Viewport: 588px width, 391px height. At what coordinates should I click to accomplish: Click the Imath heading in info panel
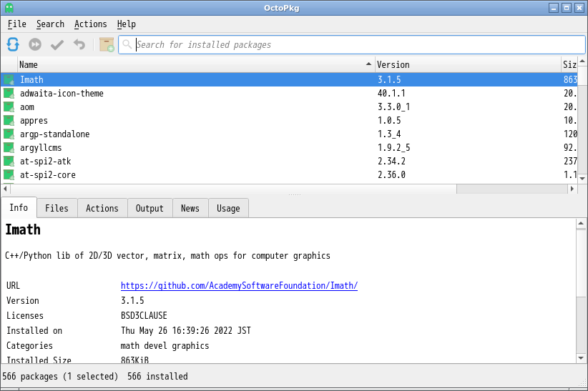coord(23,229)
